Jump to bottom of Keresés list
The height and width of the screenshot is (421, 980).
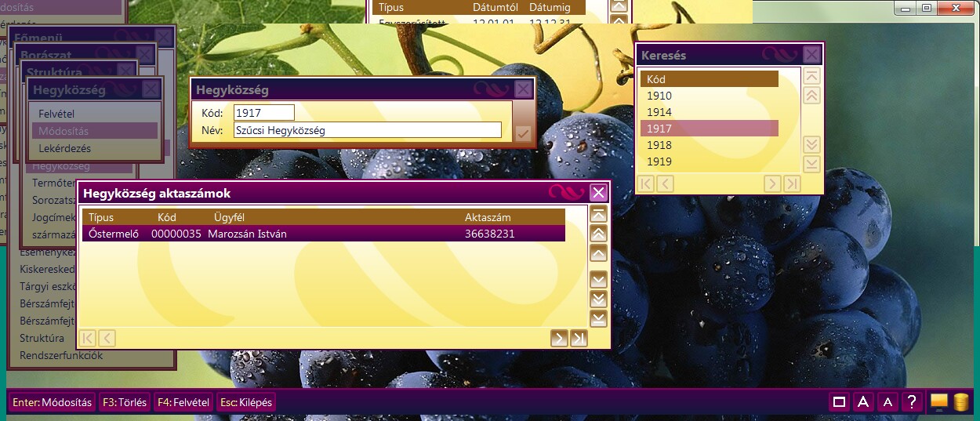[812, 164]
